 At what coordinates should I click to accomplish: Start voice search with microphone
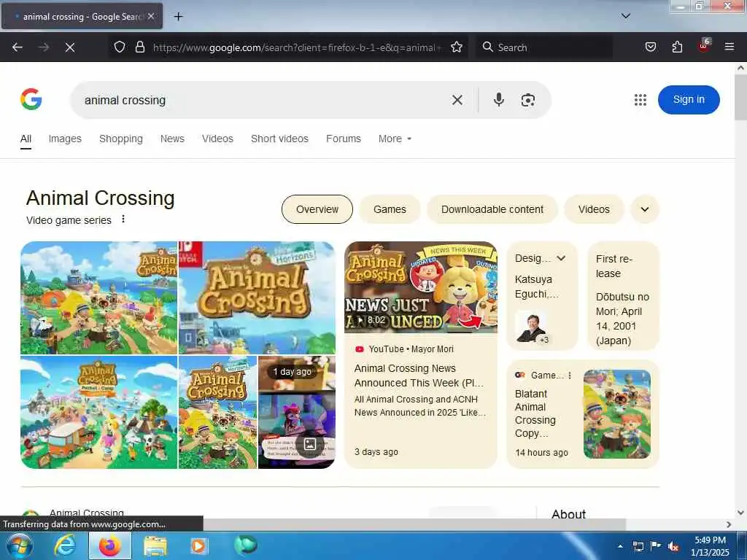499,99
